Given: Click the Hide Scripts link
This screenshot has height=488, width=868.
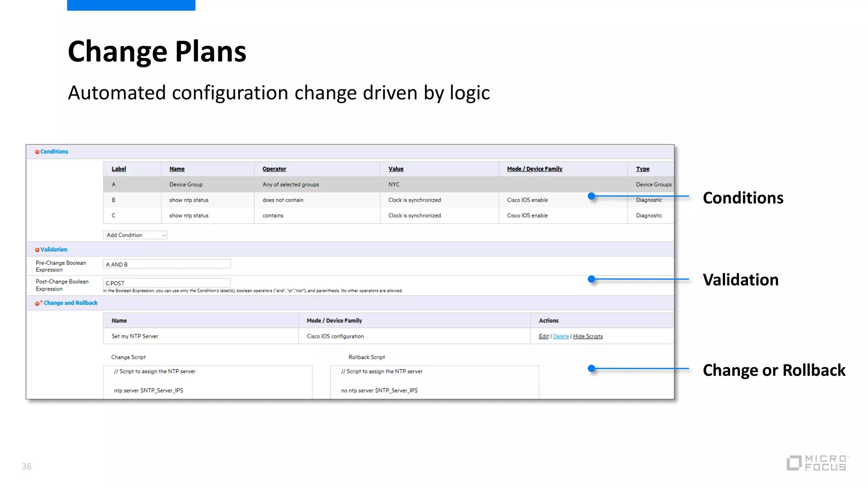Looking at the screenshot, I should click(x=588, y=336).
